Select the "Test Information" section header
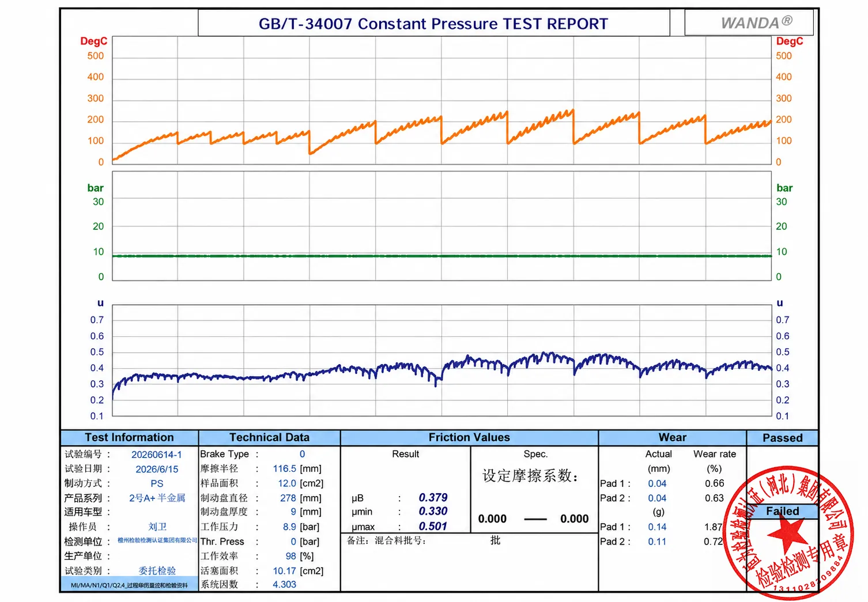This screenshot has width=868, height=602. 129,437
